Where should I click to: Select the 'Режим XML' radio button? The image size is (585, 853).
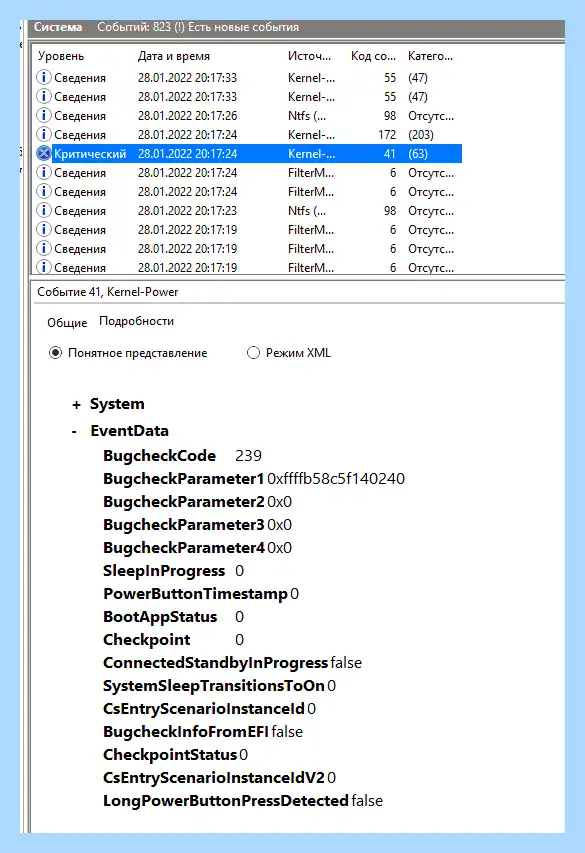253,353
